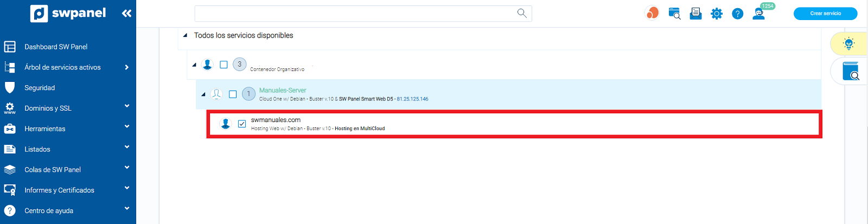
Task: Click 'SW Panel Smart Web D5' text
Action: tap(366, 99)
